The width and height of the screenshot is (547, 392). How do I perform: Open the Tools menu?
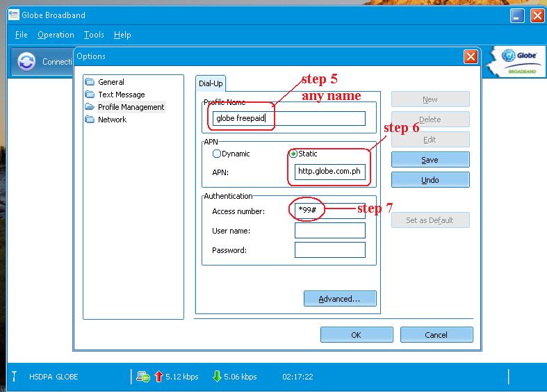coord(94,35)
